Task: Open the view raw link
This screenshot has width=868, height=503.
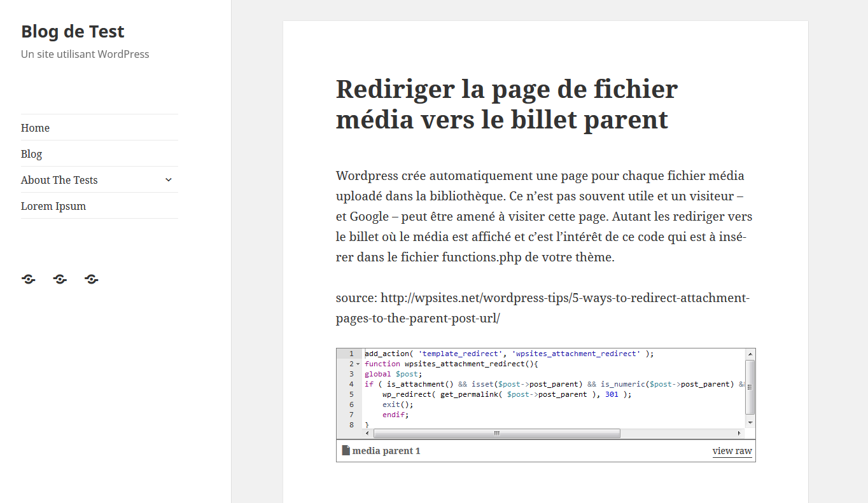Action: (x=732, y=451)
